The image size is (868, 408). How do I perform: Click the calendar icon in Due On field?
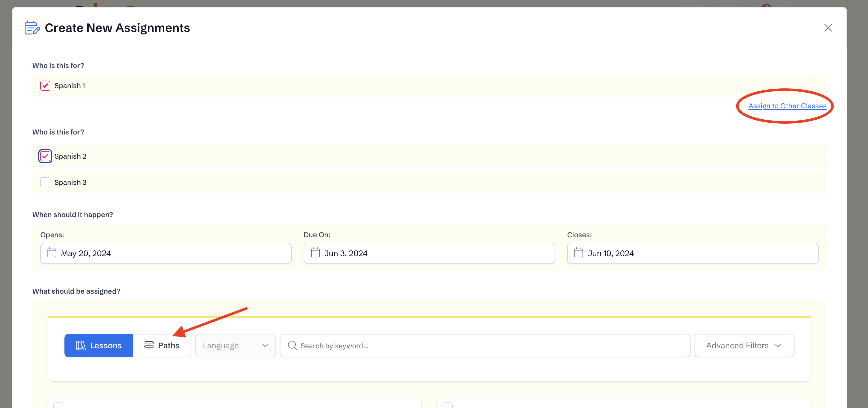pos(315,253)
